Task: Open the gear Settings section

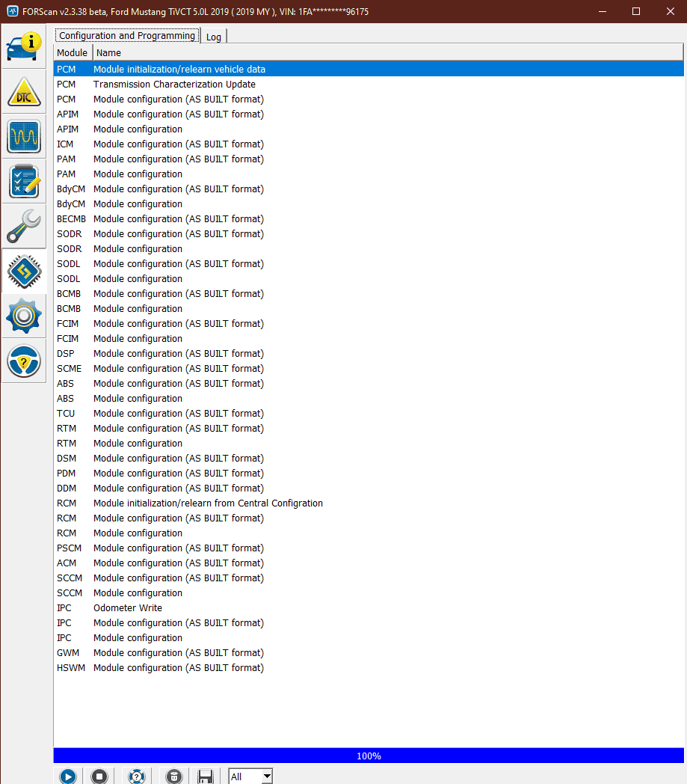Action: 23,316
